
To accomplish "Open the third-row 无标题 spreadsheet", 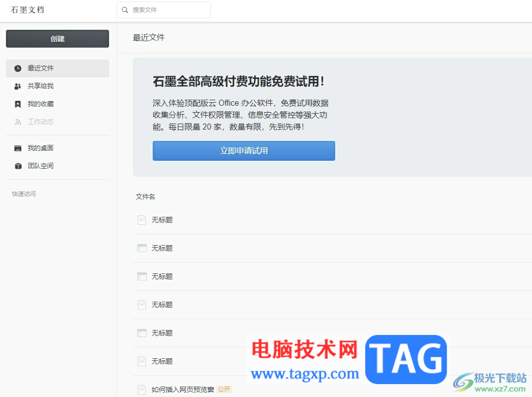I will tap(162, 276).
